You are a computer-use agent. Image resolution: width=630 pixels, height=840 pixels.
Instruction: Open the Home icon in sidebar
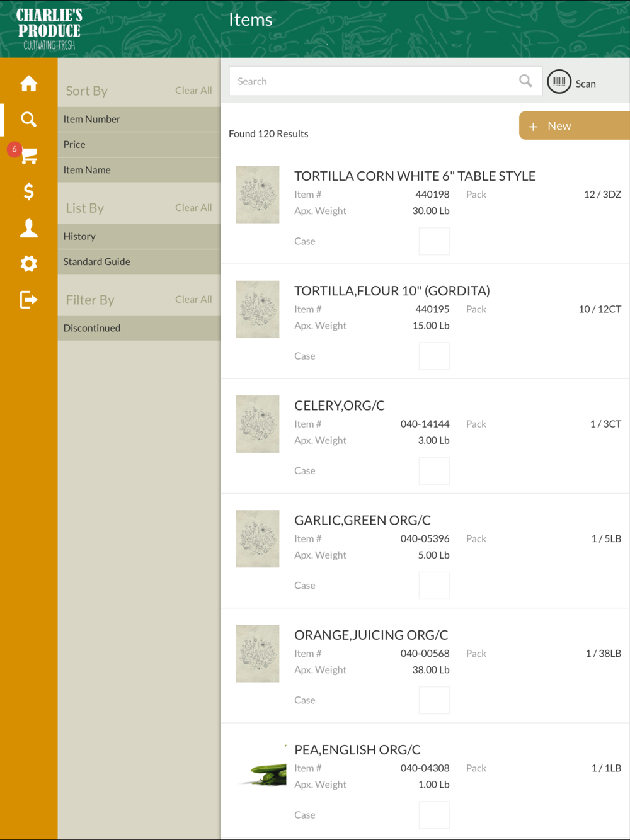pyautogui.click(x=28, y=83)
